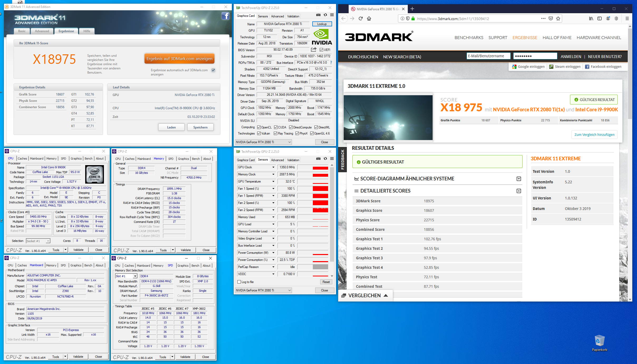Enable Log to file in GPU-Z Sensors
This screenshot has width=637, height=364.
(239, 282)
